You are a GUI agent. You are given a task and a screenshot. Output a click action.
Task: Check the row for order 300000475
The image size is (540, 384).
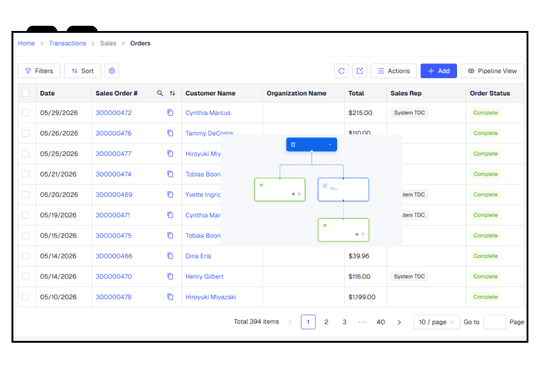[25, 236]
